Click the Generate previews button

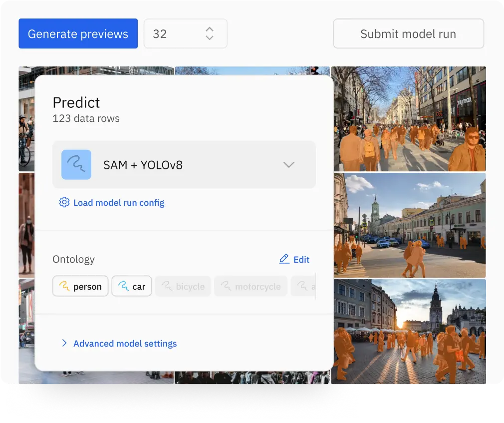tap(78, 33)
